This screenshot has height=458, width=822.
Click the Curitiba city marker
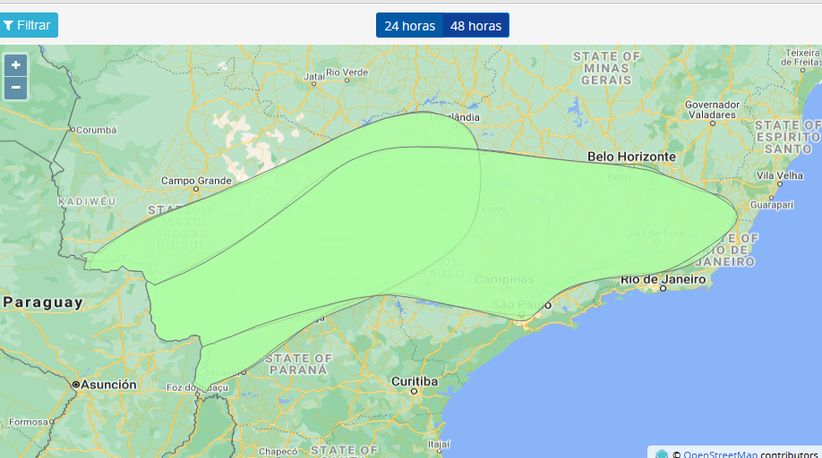click(413, 391)
